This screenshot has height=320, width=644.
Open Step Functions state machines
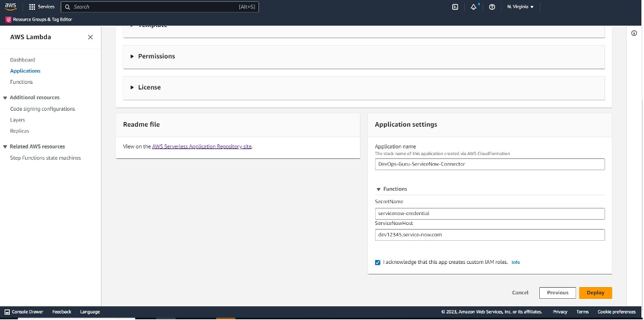point(45,158)
